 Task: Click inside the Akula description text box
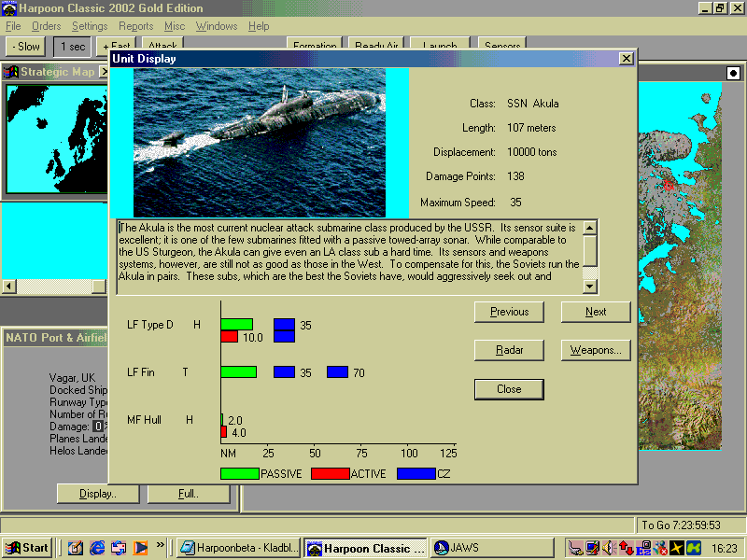pos(349,258)
